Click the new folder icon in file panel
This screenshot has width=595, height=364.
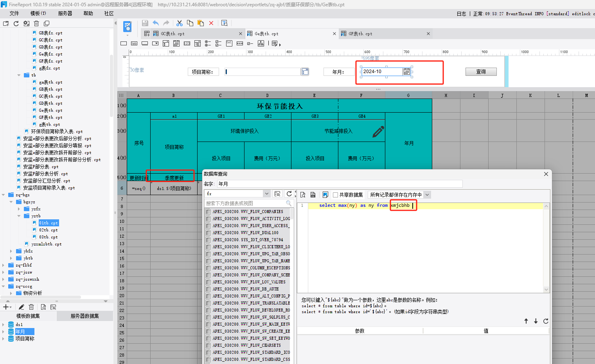click(6, 23)
